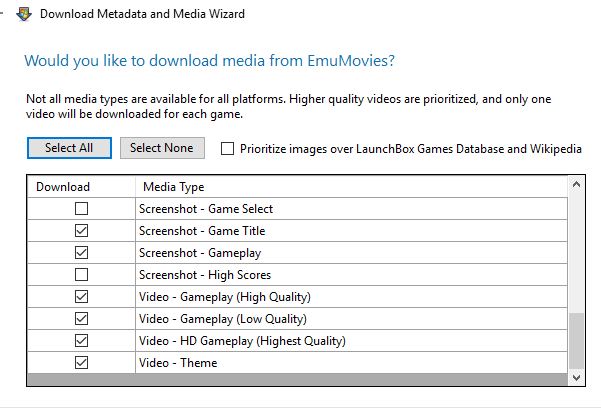
Task: Uncheck Video - Gameplay (Low Quality) checkbox
Action: pos(81,319)
